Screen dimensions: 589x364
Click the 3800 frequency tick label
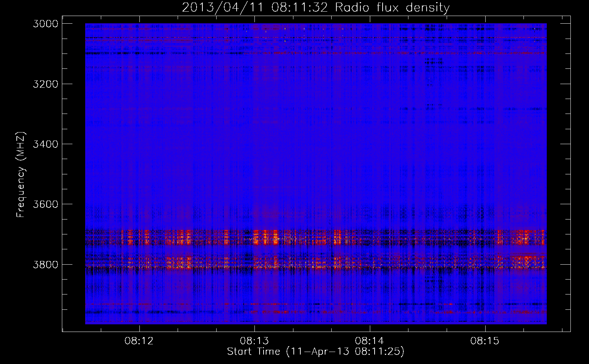[x=46, y=264]
